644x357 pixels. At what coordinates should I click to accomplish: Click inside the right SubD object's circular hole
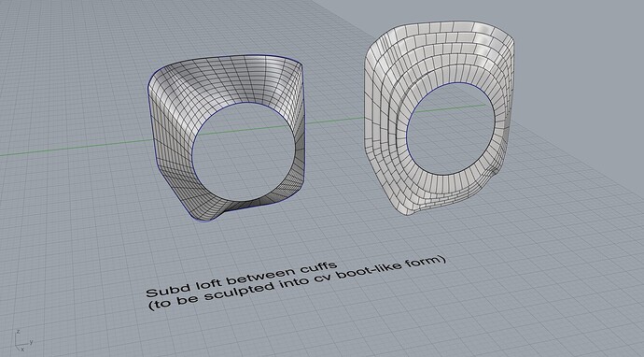coord(451,128)
